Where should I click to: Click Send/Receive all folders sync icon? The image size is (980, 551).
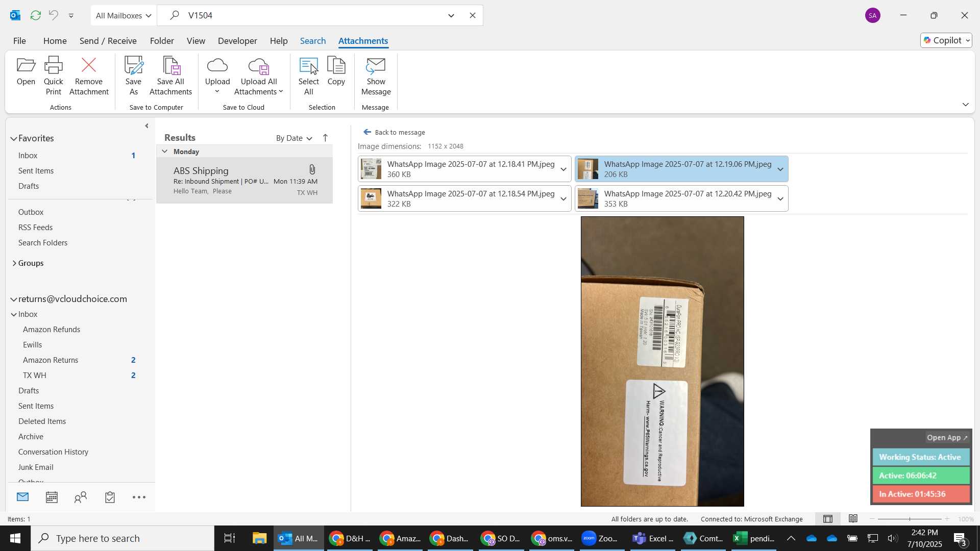(35, 15)
